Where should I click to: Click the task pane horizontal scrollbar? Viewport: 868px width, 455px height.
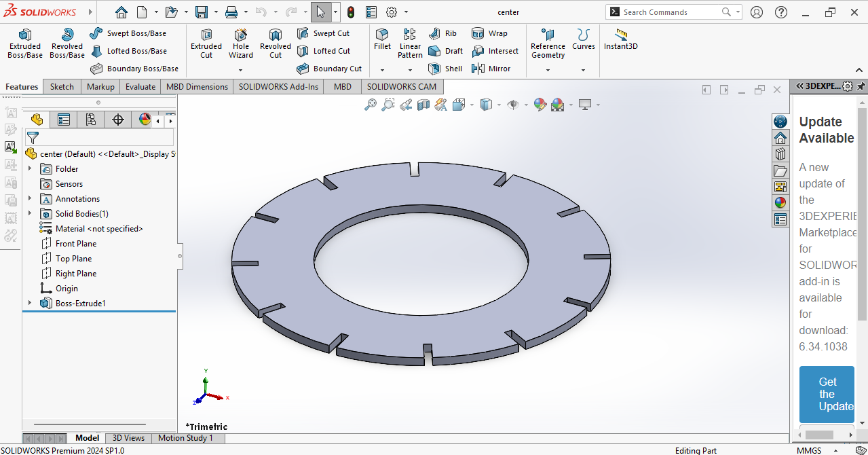point(819,435)
